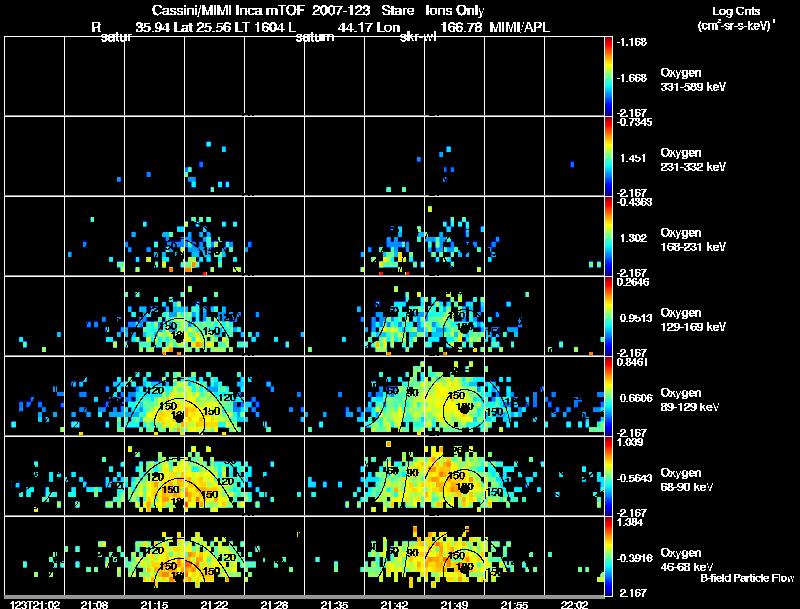Viewport: 800px width, 609px height.
Task: Select the 'Oxygen 168-231 keV' row label
Action: pyautogui.click(x=693, y=240)
